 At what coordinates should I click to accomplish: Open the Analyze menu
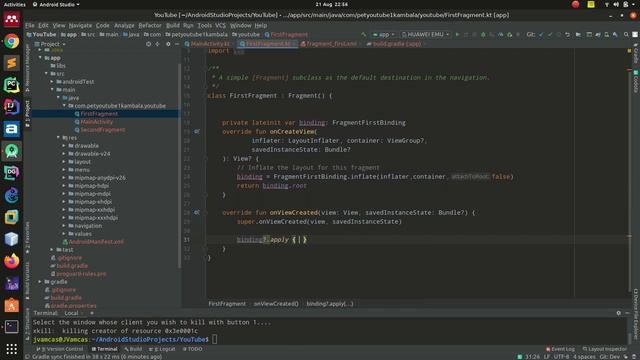124,25
